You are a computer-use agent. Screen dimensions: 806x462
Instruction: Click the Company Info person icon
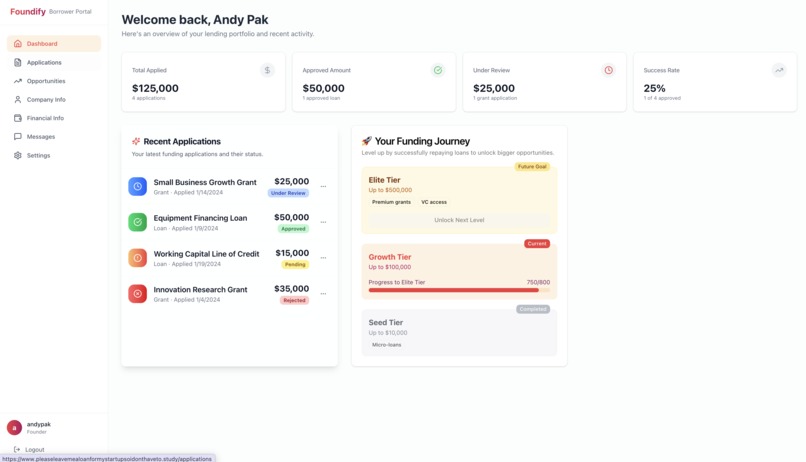pos(17,99)
